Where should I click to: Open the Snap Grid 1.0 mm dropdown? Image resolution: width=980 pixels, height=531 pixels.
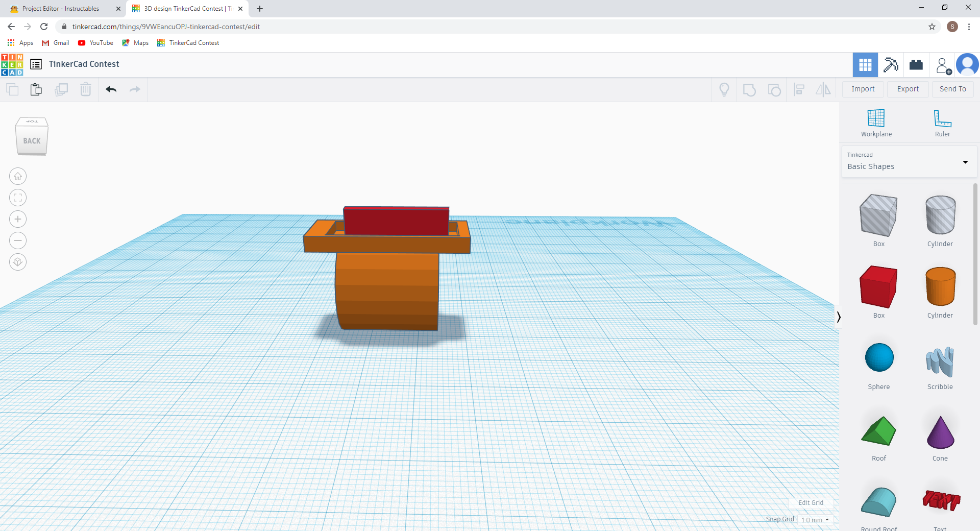click(x=815, y=520)
